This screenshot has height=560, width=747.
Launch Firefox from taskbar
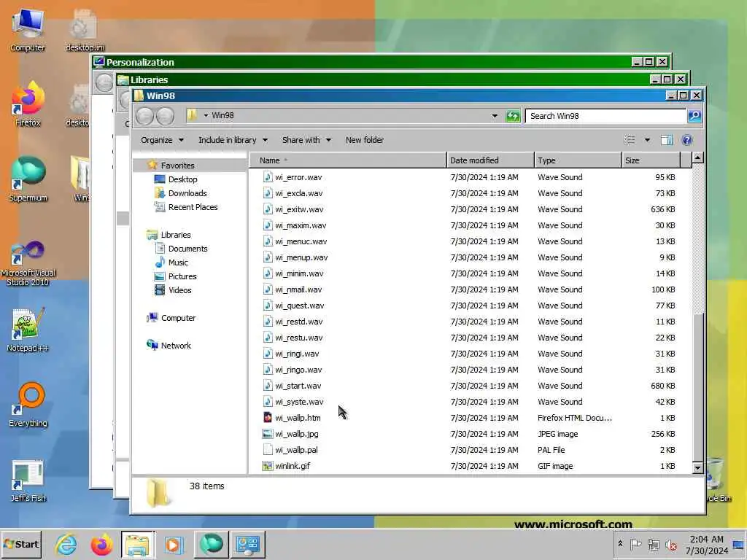click(102, 544)
